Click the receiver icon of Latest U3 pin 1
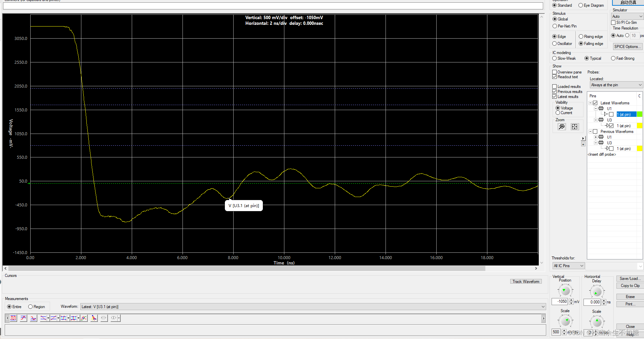This screenshot has width=644, height=339. click(x=607, y=126)
